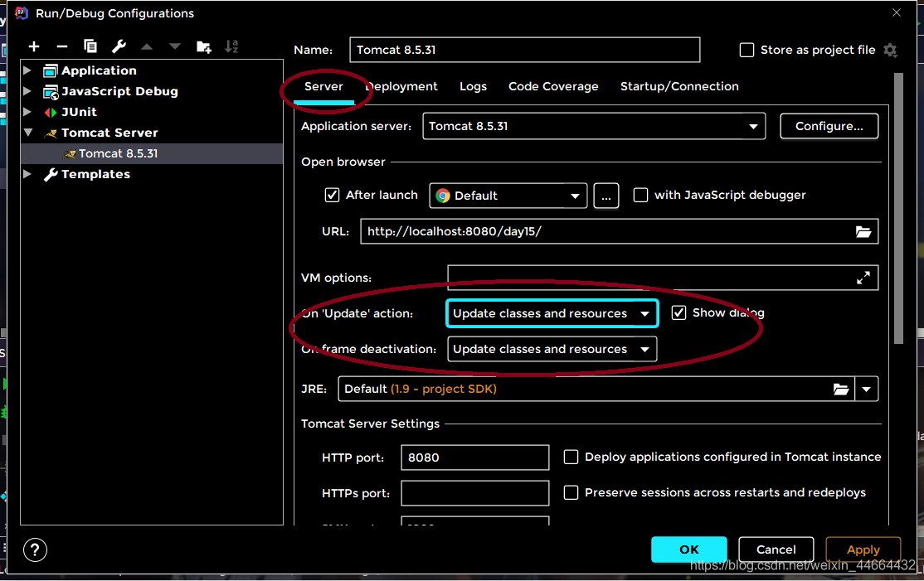Viewport: 924px width, 581px height.
Task: Copy configuration icon in toolbar
Action: pos(90,46)
